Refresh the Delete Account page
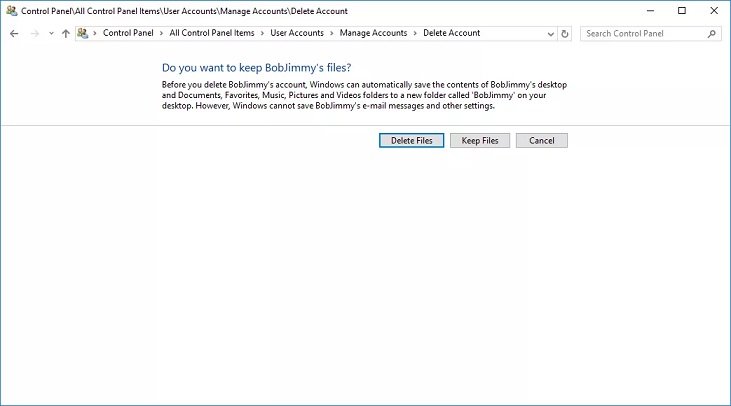The height and width of the screenshot is (406, 731). (565, 33)
